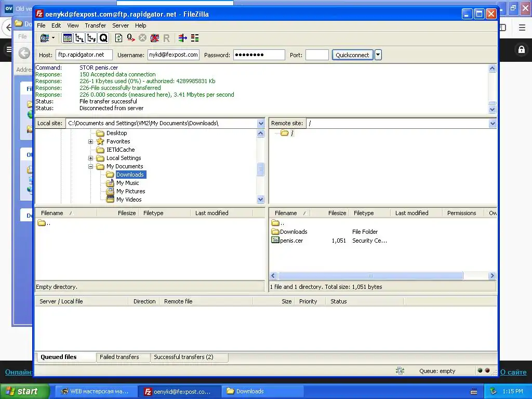Open the Windows start menu
Image resolution: width=532 pixels, height=399 pixels.
(x=24, y=391)
